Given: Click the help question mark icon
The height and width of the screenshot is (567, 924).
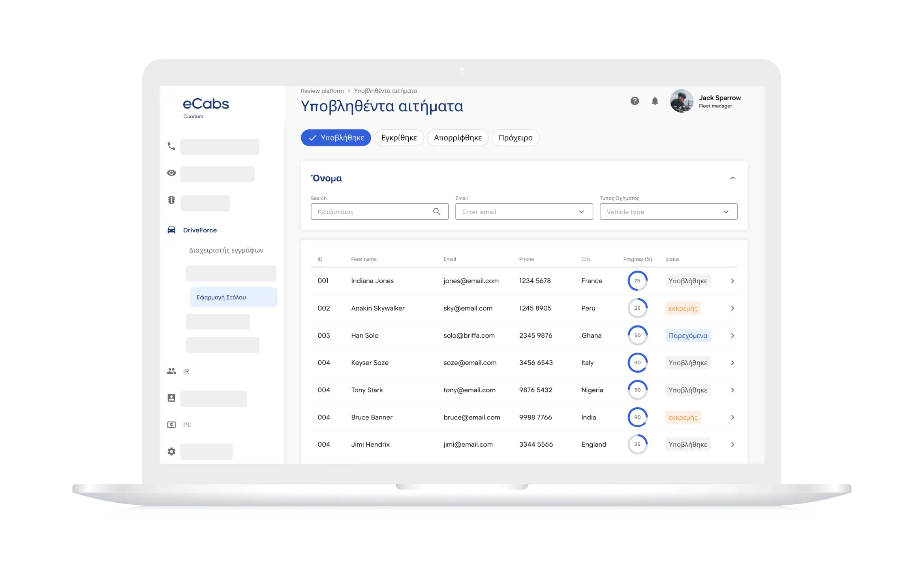Looking at the screenshot, I should click(x=635, y=101).
